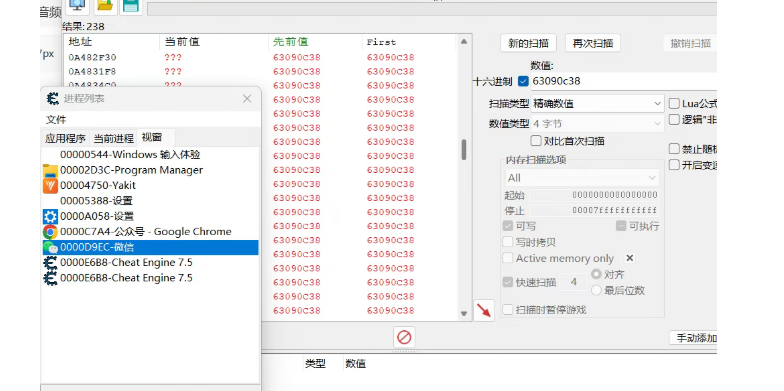Close the 进程列表 dialog
The height and width of the screenshot is (391, 784).
click(x=247, y=98)
